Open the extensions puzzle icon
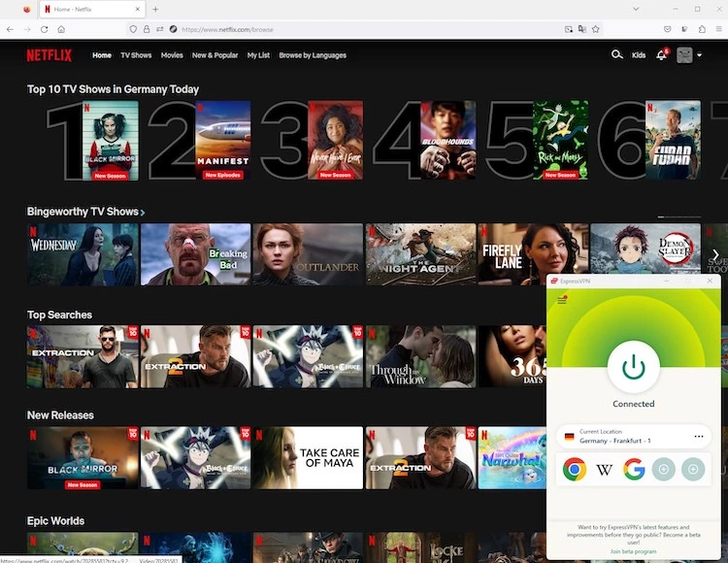Viewport: 728px width, 563px height. (702, 29)
